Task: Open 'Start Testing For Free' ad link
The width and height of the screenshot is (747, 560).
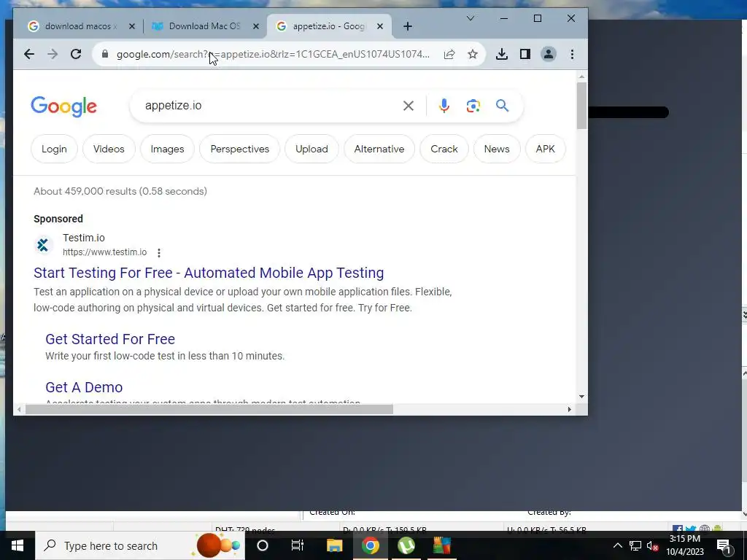Action: click(209, 273)
